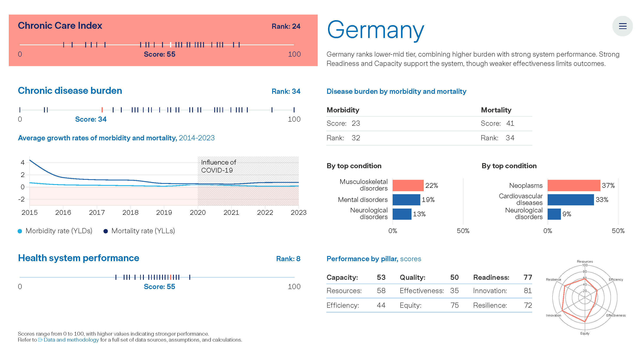Click the Score: 34 label
Screen dimensions: 644x362
pos(91,119)
